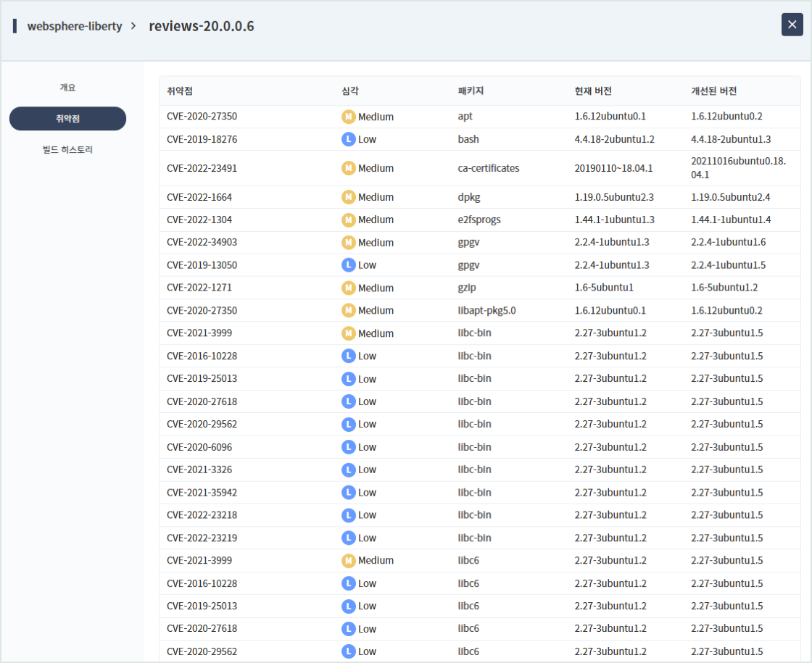Click the gzip package name
Viewport: 812px width, 663px height.
(x=467, y=288)
